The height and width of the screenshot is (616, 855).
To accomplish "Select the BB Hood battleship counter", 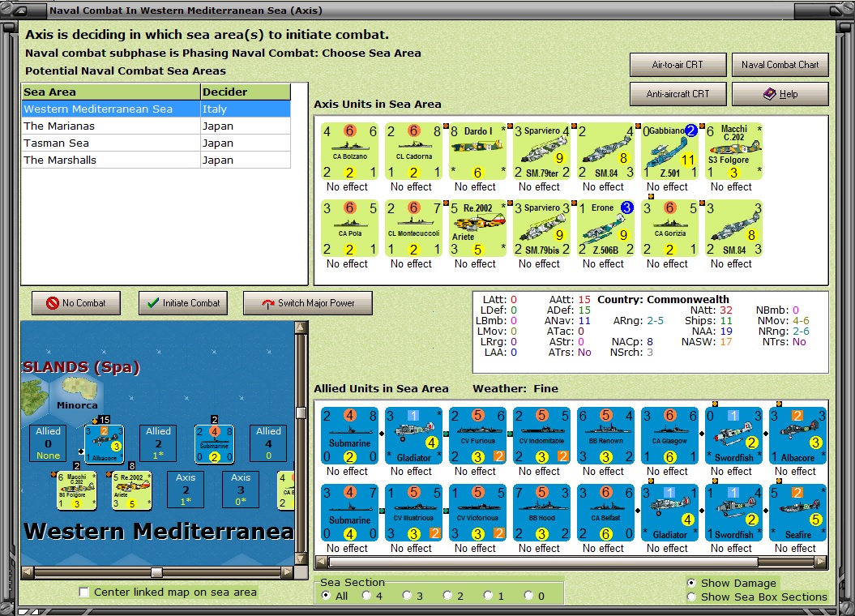I will 542,513.
